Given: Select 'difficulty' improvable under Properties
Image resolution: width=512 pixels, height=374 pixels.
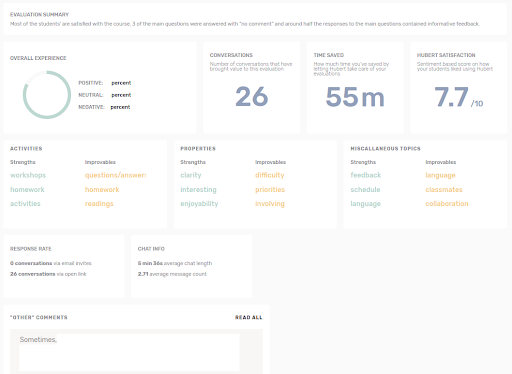Looking at the screenshot, I should [270, 175].
